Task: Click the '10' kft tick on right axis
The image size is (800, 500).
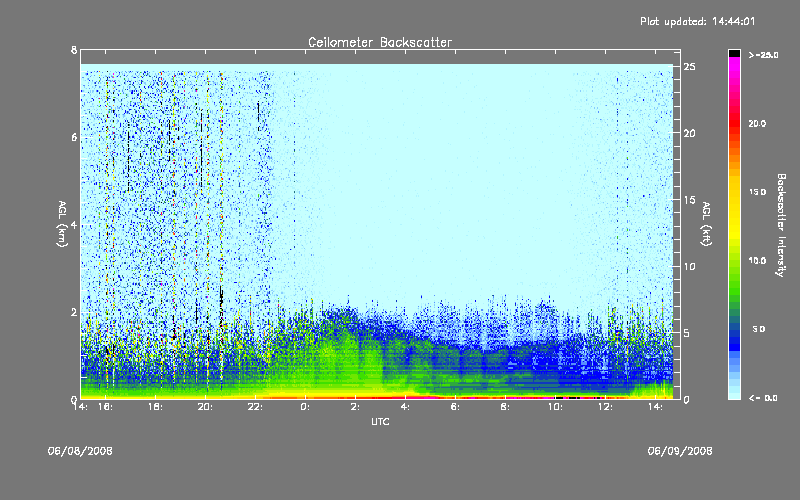Action: click(x=690, y=267)
